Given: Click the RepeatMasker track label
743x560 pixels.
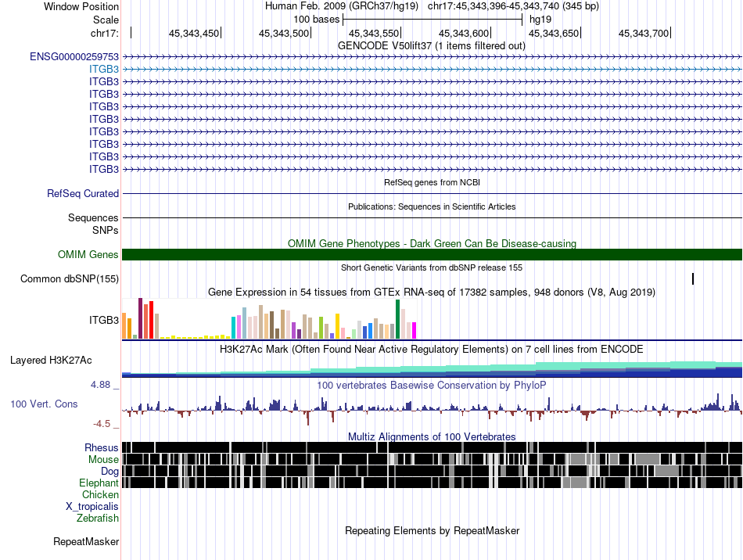Looking at the screenshot, I should click(86, 541).
